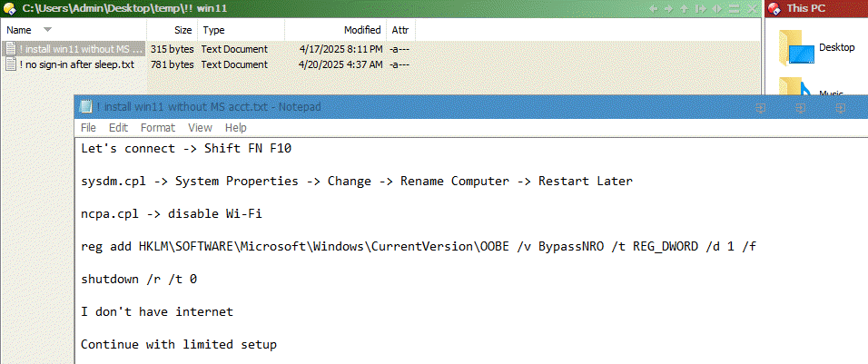Click the text file icon of no sign-in file
The image size is (868, 364).
(x=11, y=65)
